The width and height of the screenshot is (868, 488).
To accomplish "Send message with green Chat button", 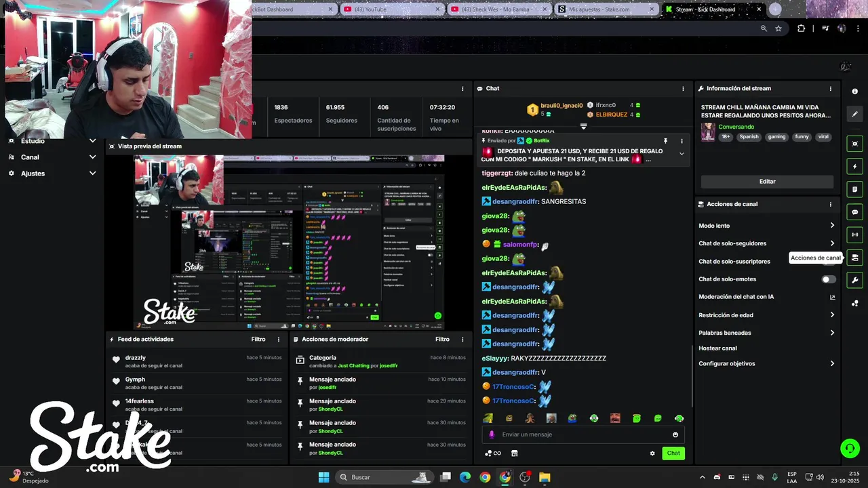I will point(673,453).
